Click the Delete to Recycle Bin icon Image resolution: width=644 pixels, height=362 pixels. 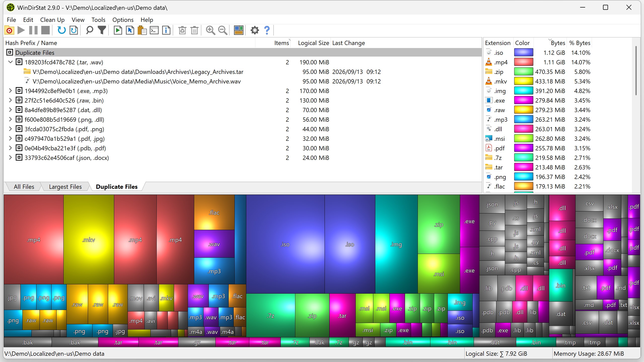tap(182, 30)
